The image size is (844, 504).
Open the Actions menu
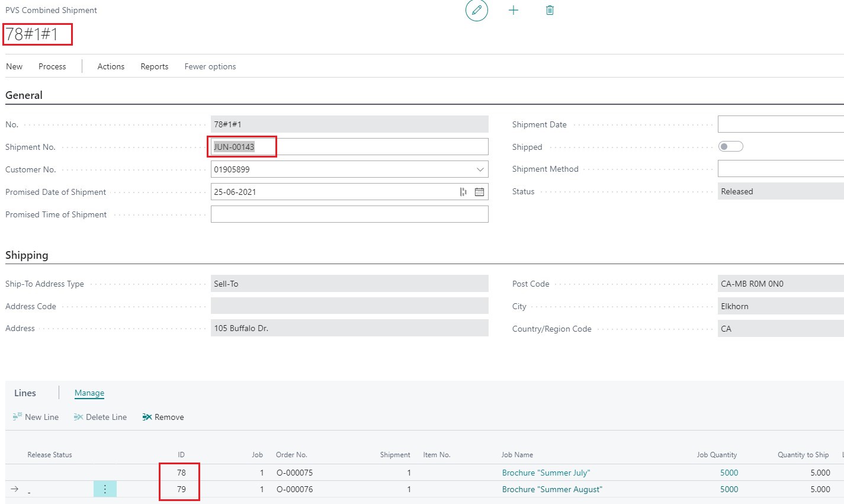point(111,66)
